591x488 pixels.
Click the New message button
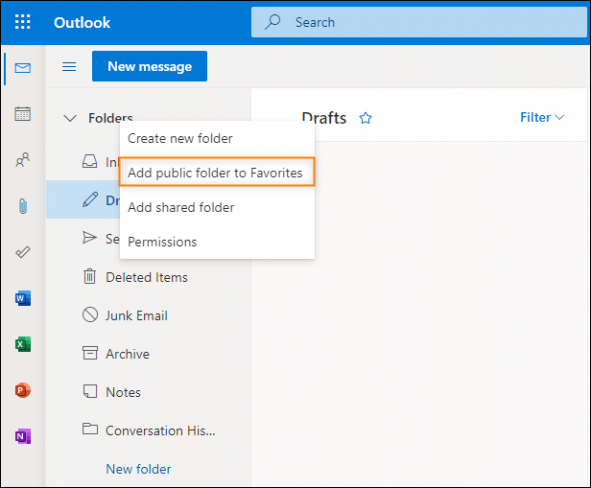150,66
